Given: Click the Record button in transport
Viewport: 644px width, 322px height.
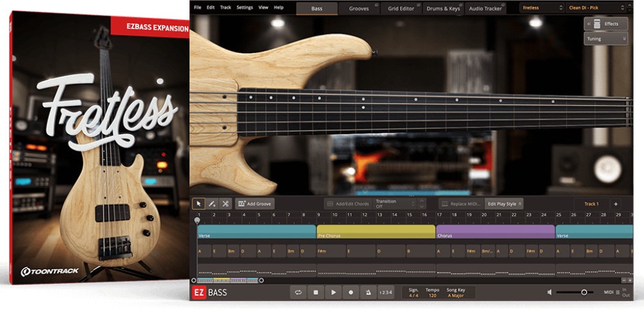Looking at the screenshot, I should [350, 292].
